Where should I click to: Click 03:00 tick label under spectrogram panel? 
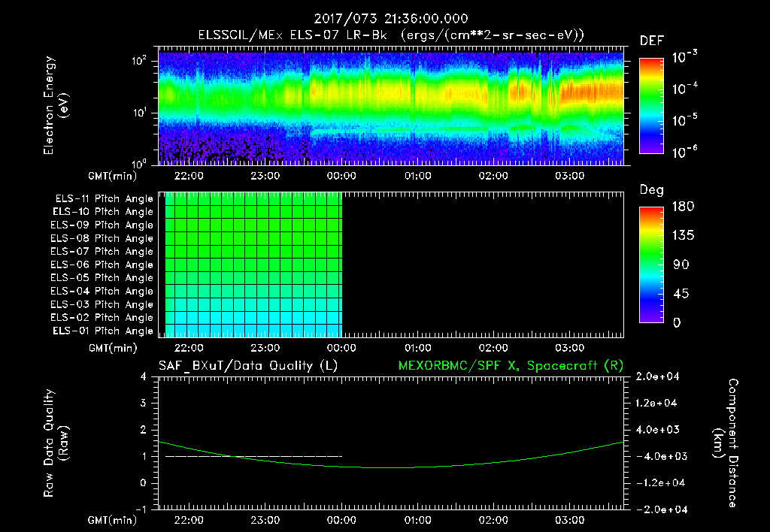pos(570,176)
